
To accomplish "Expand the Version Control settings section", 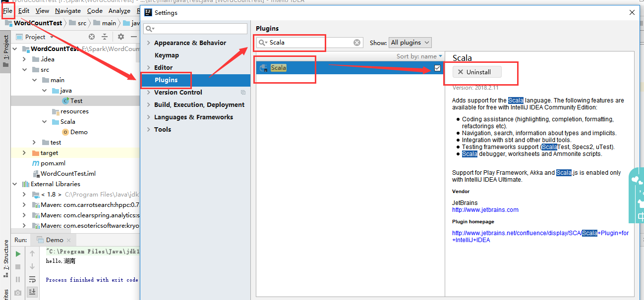I will 149,93.
